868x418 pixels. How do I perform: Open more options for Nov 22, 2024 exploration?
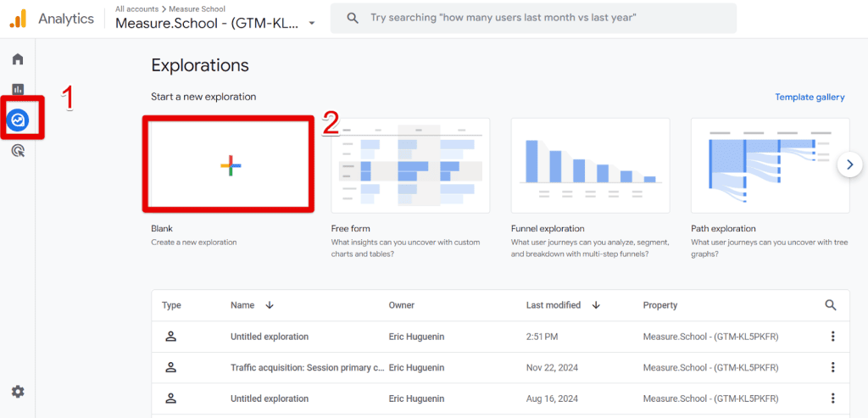[x=832, y=368]
